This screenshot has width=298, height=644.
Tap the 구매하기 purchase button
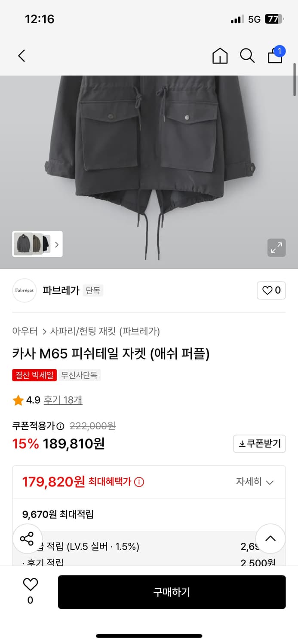point(172,592)
